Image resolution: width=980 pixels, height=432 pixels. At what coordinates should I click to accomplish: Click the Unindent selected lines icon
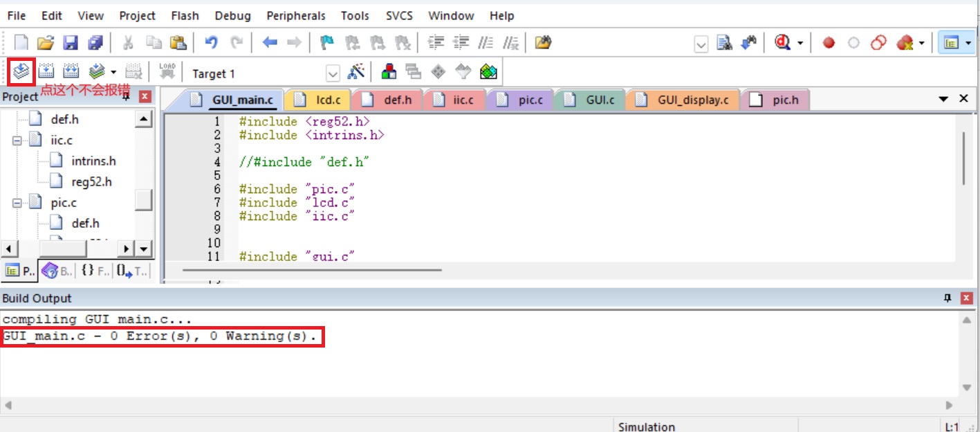tap(461, 43)
